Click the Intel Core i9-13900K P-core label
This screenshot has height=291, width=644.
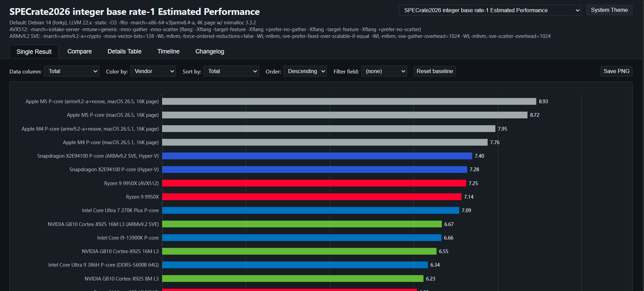point(128,238)
